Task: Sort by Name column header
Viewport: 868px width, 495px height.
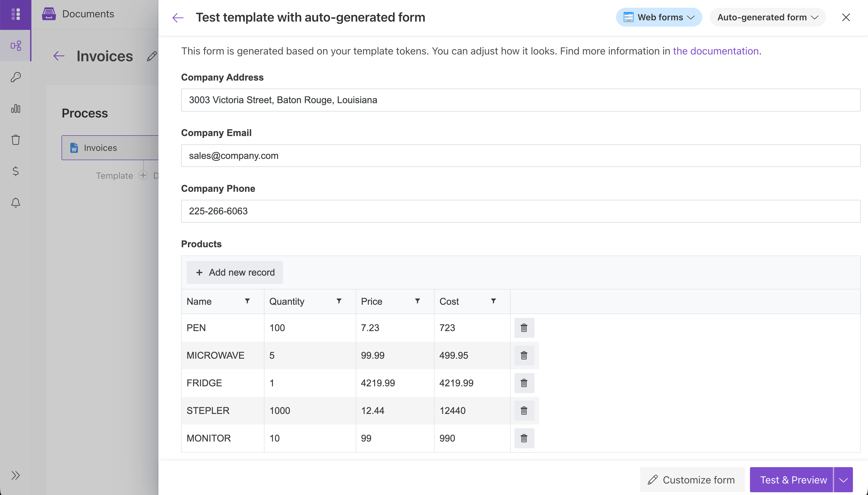Action: [x=199, y=301]
